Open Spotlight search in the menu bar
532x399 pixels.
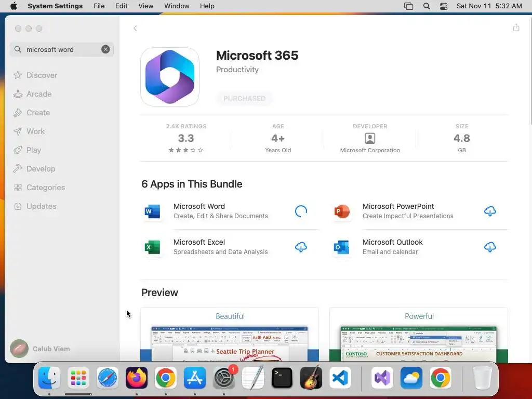coord(427,6)
